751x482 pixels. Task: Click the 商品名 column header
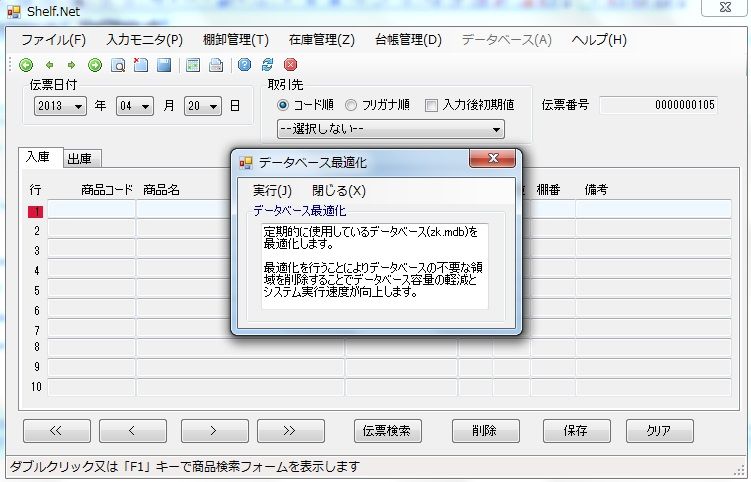coord(161,190)
